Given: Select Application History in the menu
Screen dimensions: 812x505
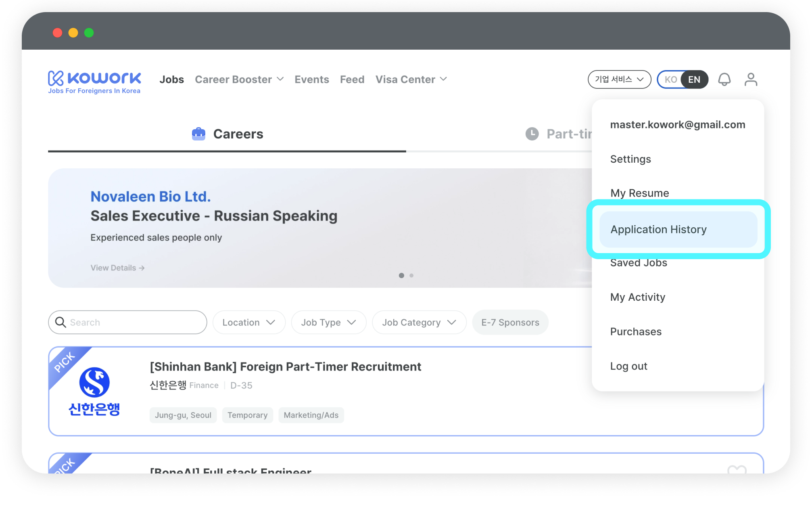Looking at the screenshot, I should tap(678, 229).
